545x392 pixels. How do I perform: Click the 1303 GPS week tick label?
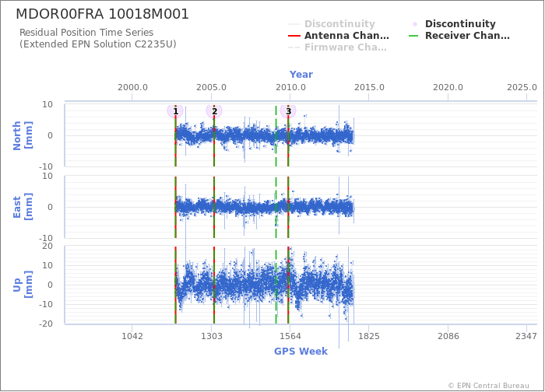212,336
